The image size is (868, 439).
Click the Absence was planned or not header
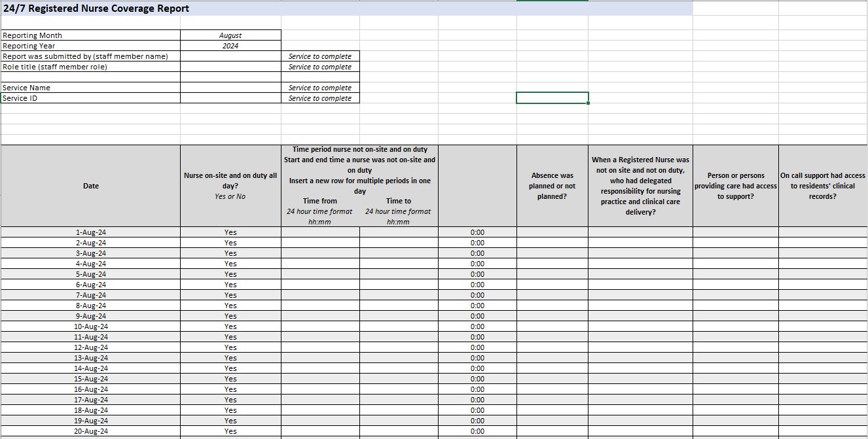(x=552, y=186)
